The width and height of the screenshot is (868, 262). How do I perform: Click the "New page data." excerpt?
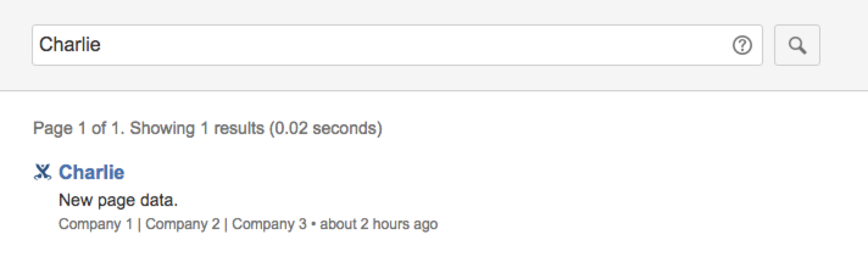pos(118,200)
